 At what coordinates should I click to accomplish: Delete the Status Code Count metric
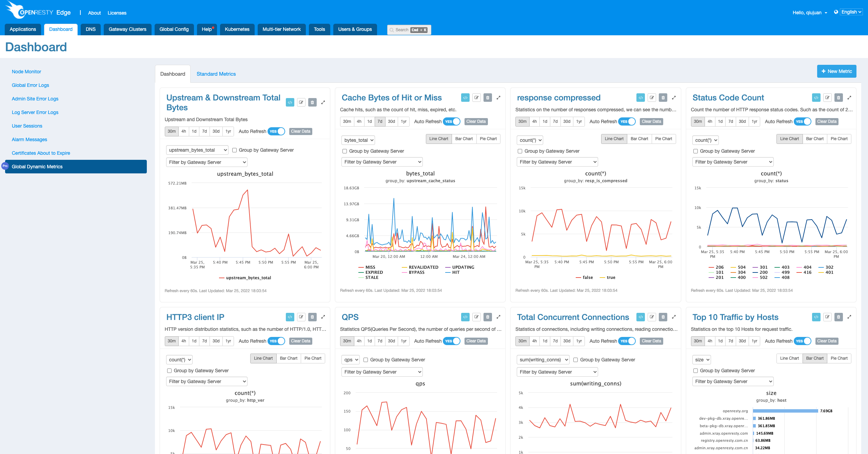coord(839,98)
